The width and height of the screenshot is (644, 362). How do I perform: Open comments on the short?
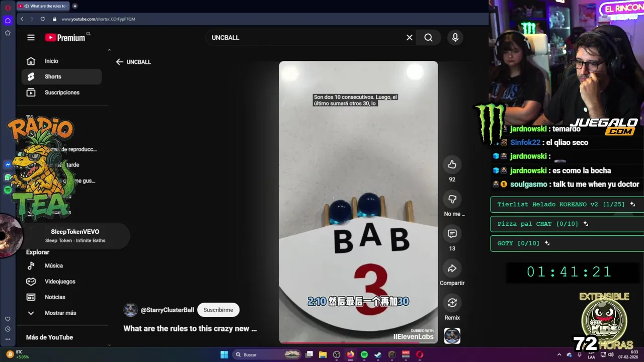pyautogui.click(x=452, y=234)
